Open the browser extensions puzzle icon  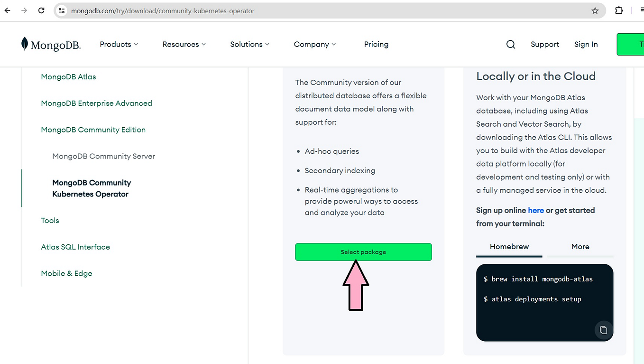(619, 10)
